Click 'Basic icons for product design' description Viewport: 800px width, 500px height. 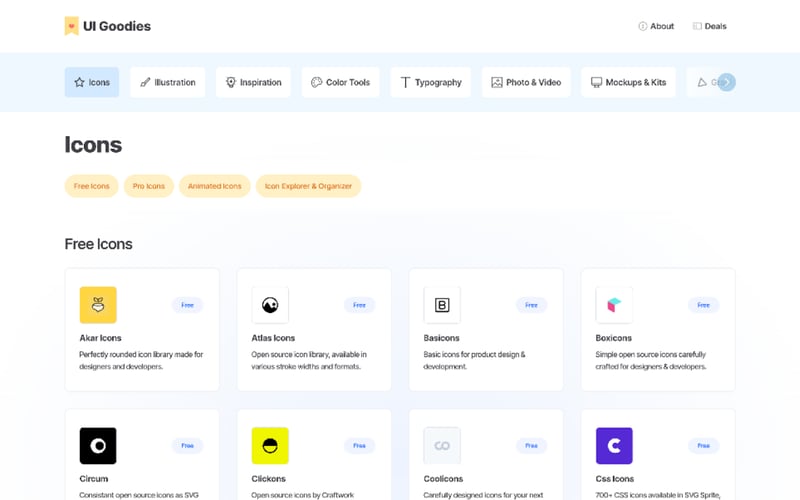tap(474, 360)
